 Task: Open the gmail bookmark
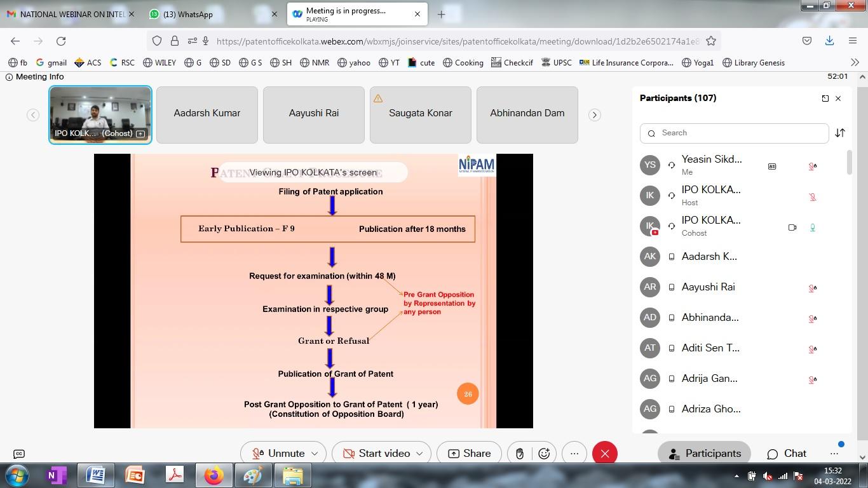[x=51, y=62]
